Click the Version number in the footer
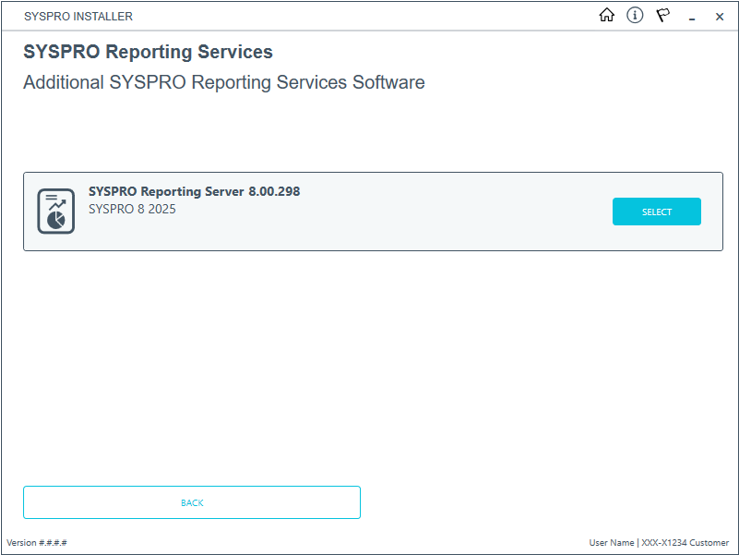The height and width of the screenshot is (558, 741). (x=37, y=543)
